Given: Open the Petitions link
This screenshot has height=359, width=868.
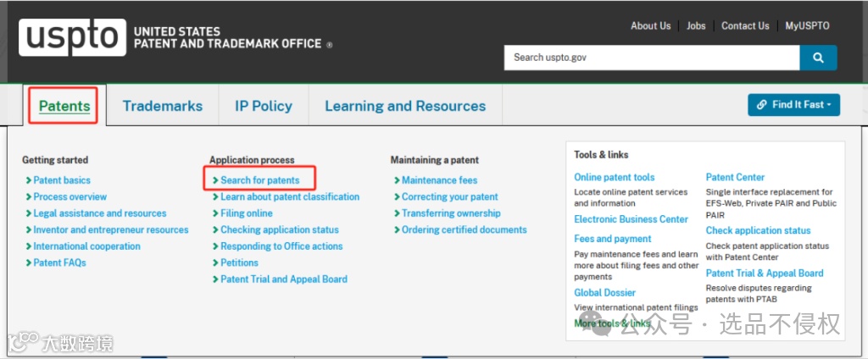Looking at the screenshot, I should [x=239, y=262].
